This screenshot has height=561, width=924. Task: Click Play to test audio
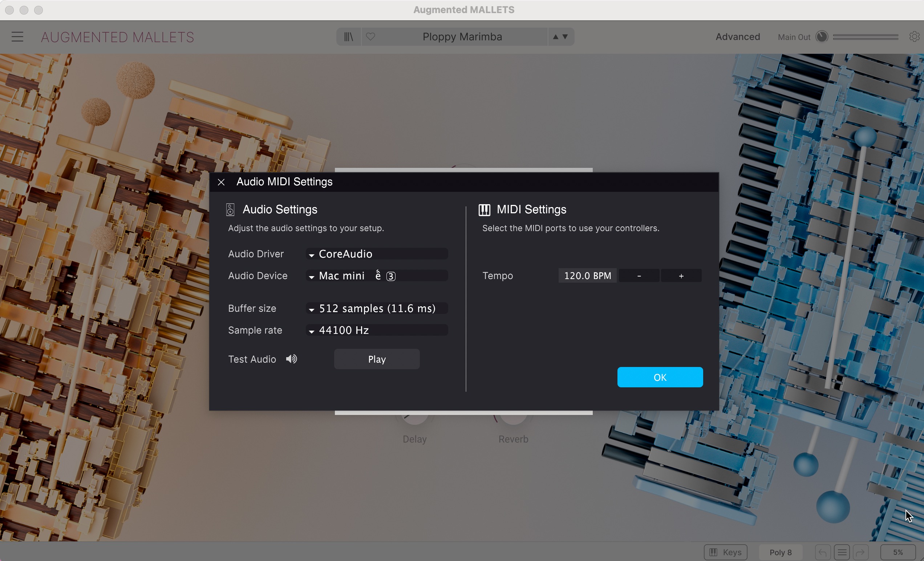click(x=377, y=359)
